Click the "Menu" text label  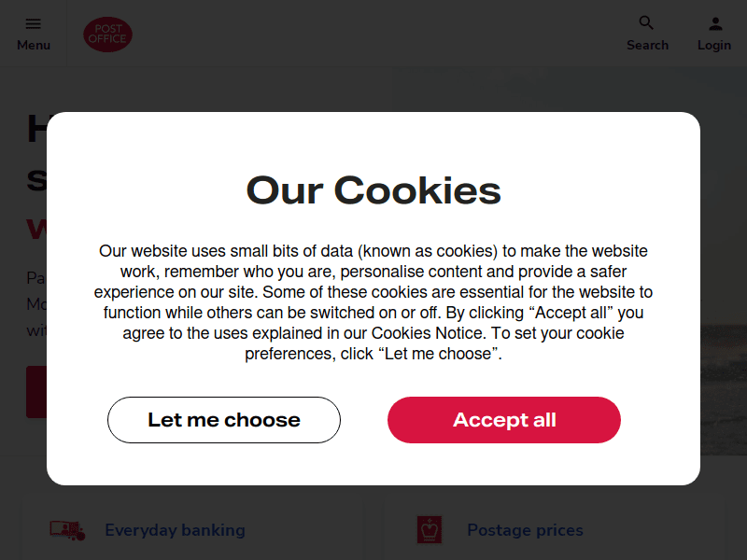(34, 45)
